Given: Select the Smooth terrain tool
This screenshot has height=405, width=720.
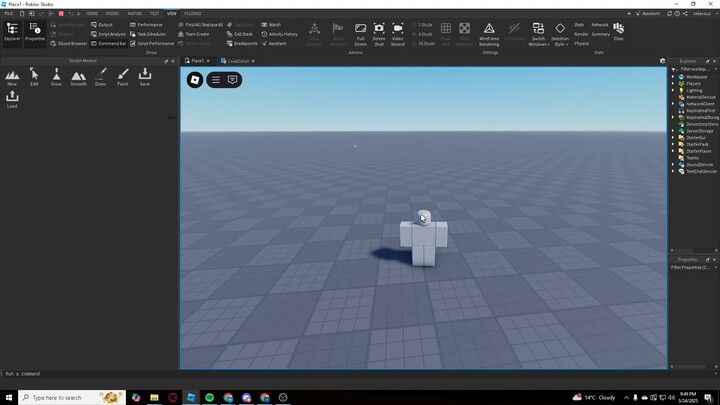Looking at the screenshot, I should (78, 77).
